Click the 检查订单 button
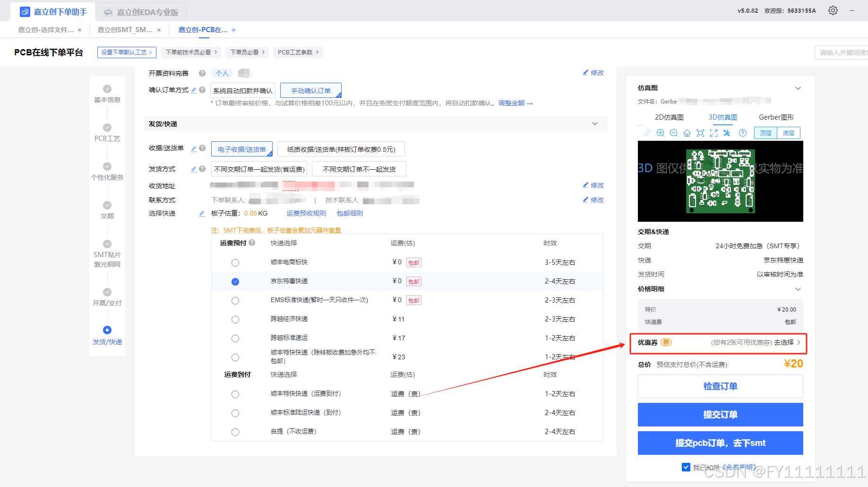868x487 pixels. 720,386
